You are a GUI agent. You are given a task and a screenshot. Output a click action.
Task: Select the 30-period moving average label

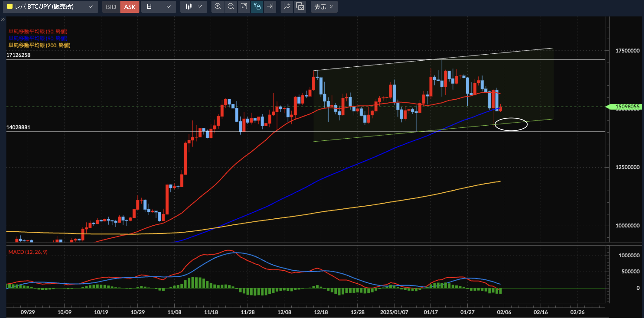[38, 32]
